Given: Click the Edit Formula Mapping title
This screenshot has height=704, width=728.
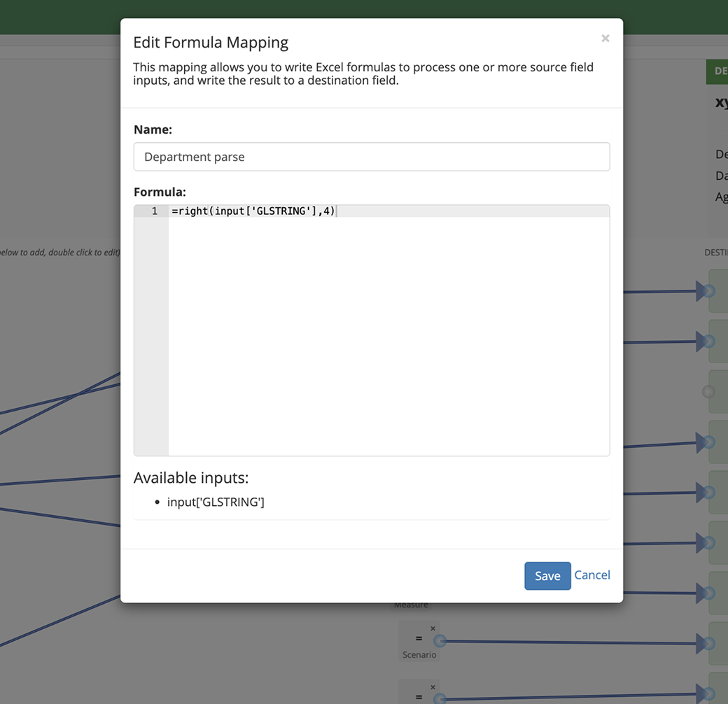Looking at the screenshot, I should pos(211,43).
